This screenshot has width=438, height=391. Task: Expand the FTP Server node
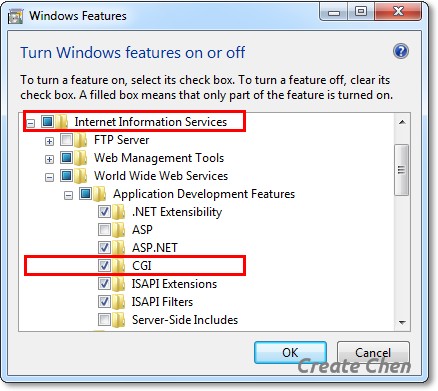[49, 141]
